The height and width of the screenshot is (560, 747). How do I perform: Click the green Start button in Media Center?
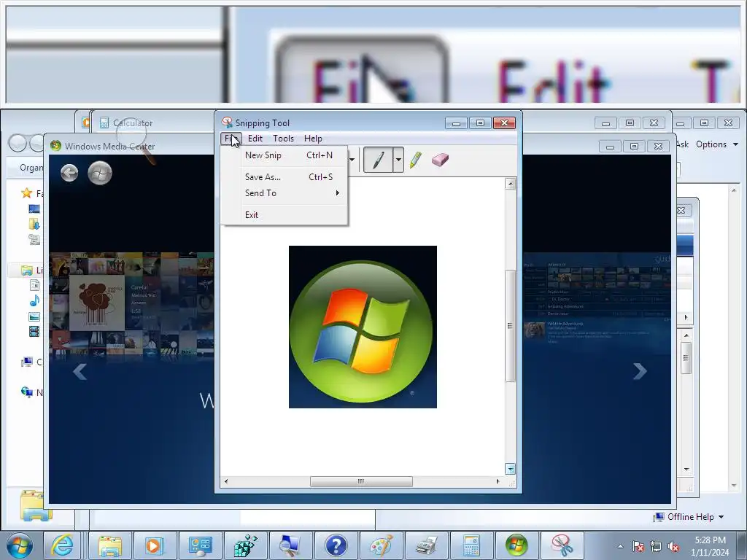[100, 172]
